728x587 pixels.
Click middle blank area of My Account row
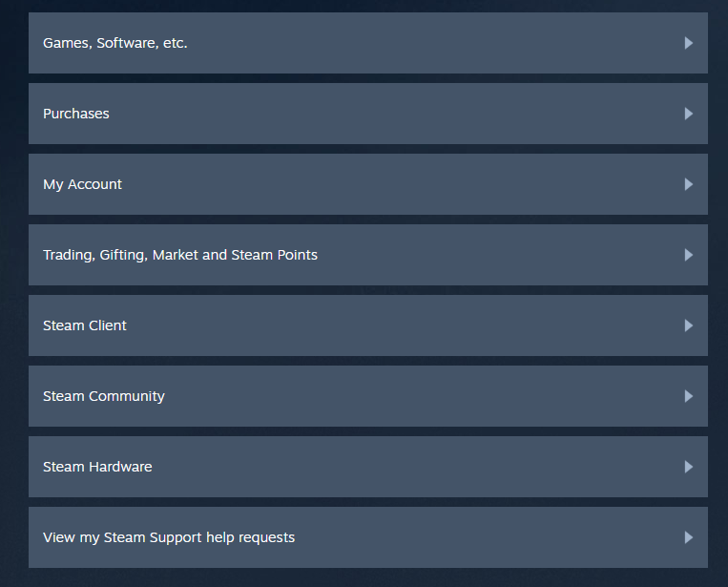coord(368,184)
